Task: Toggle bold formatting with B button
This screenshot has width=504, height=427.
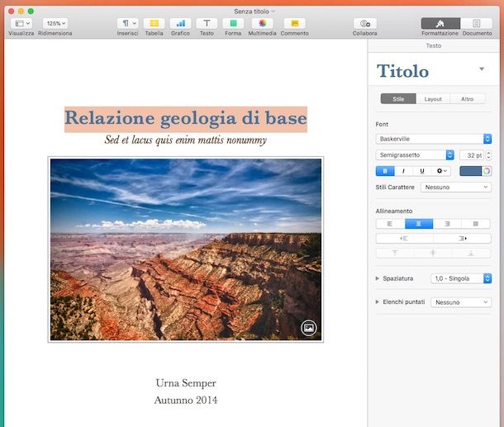Action: tap(385, 171)
